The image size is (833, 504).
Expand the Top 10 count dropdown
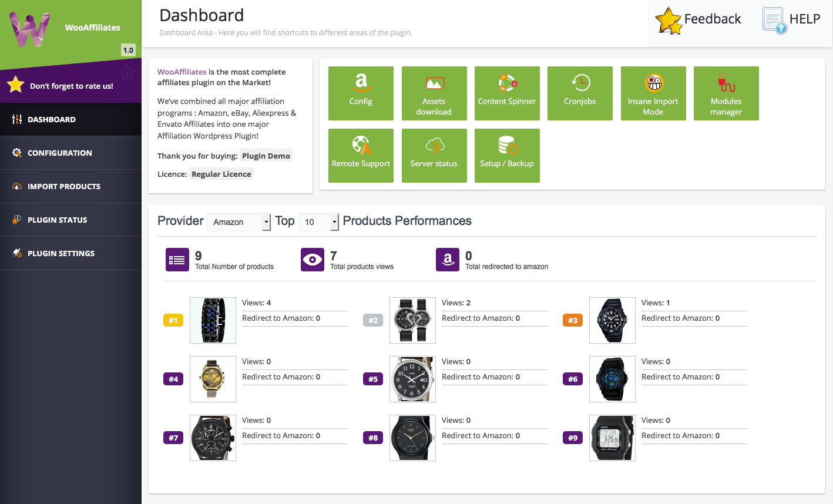(x=318, y=222)
